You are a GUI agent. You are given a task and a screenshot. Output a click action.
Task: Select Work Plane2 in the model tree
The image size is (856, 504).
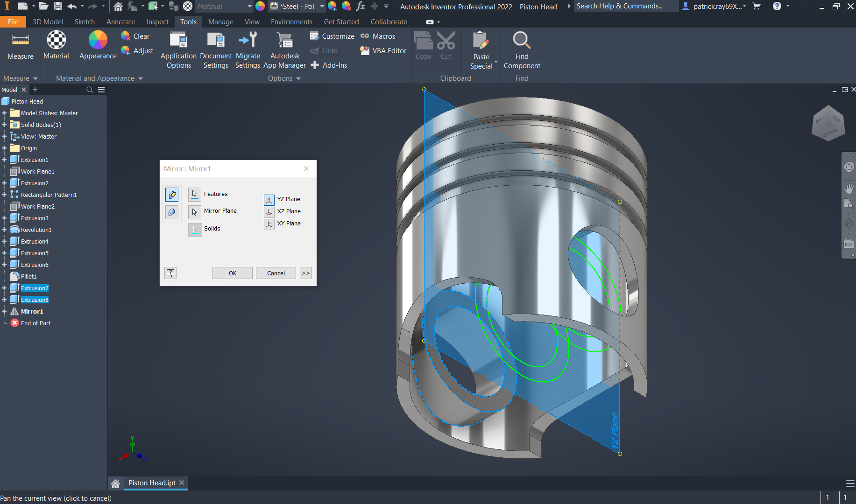coord(37,206)
